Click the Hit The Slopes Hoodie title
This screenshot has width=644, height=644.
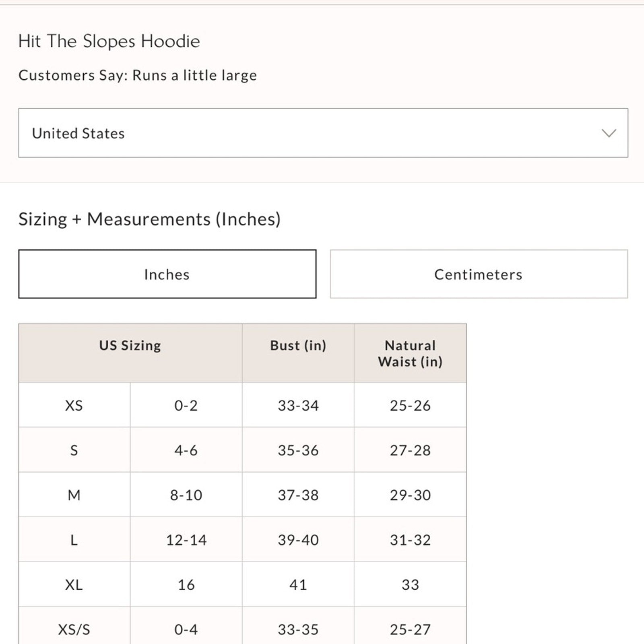click(109, 41)
